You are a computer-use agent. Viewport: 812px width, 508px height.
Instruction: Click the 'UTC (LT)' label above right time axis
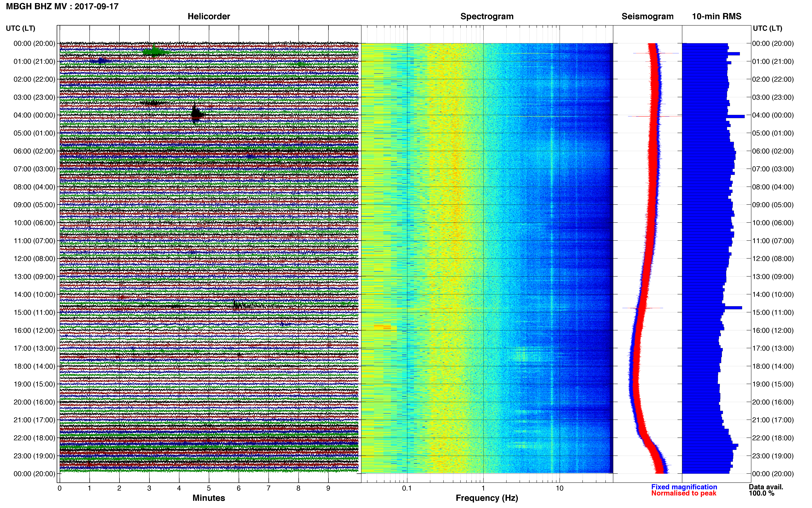point(767,28)
